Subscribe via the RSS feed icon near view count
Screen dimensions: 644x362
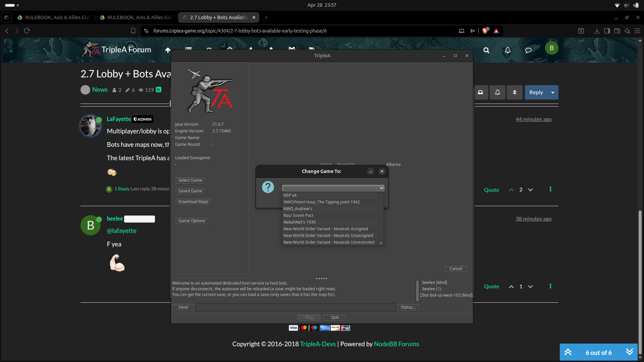[x=158, y=90]
